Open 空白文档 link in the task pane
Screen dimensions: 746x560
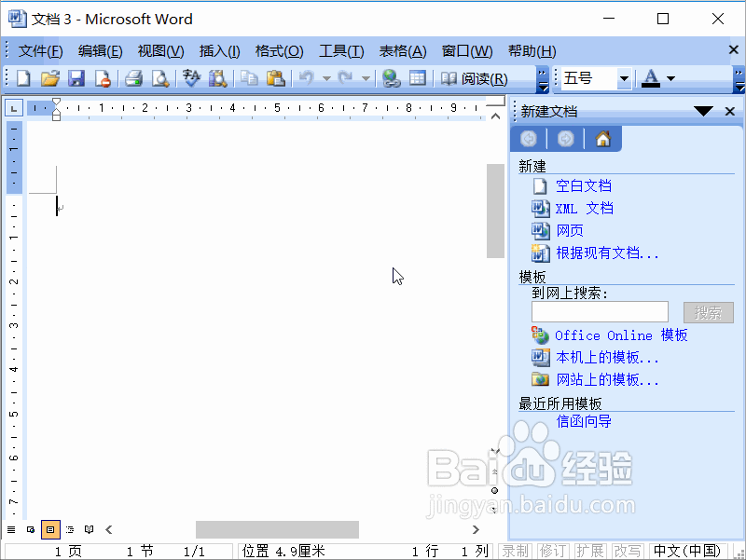click(x=584, y=185)
